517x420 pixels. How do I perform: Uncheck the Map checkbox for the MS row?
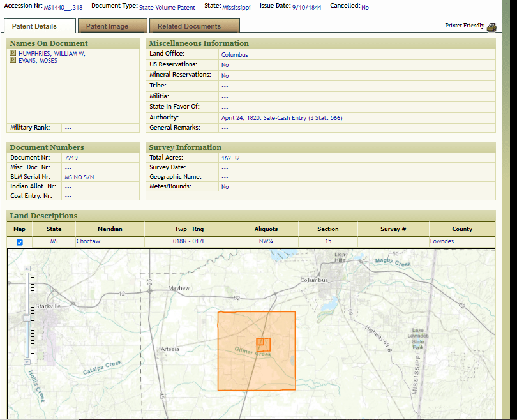19,243
